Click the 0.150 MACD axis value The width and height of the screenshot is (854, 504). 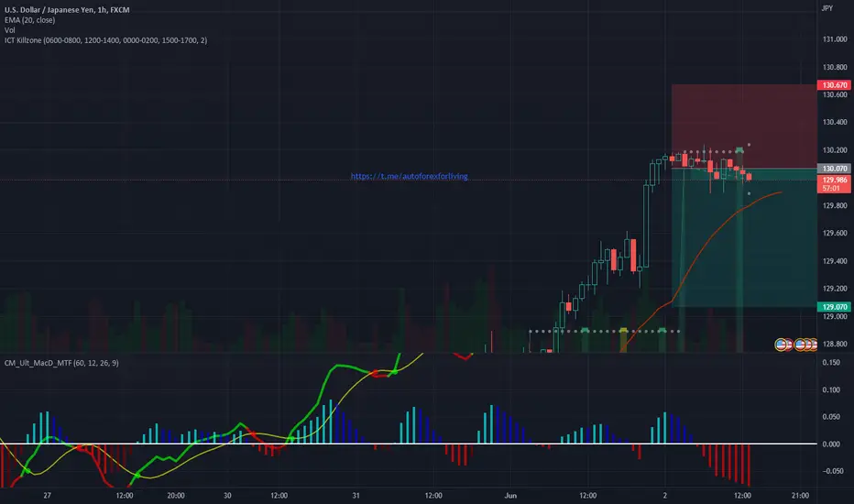click(x=831, y=363)
